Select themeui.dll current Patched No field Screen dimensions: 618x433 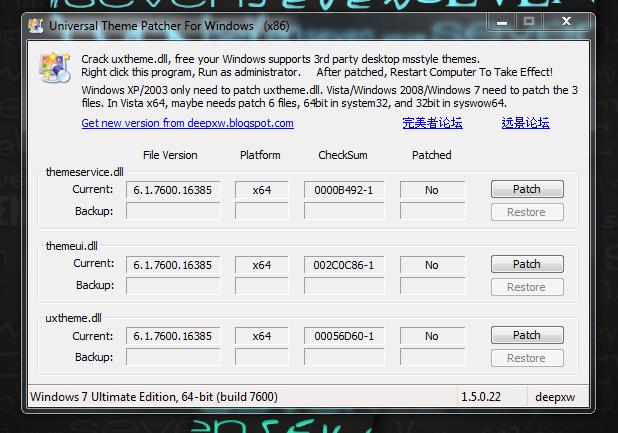coord(432,265)
